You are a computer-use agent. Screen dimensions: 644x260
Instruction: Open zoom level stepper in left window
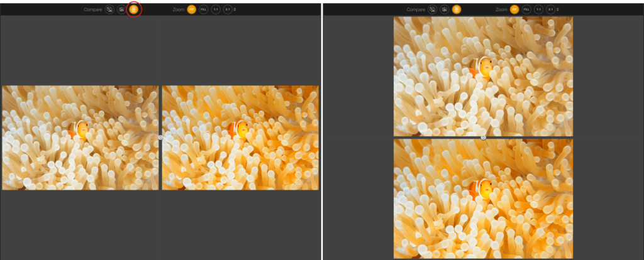point(235,9)
